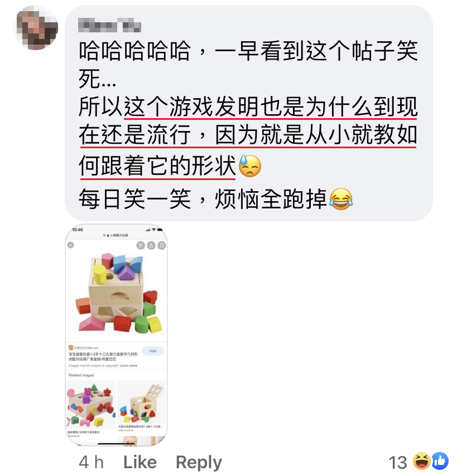Click the Haha laughing reaction icon
This screenshot has width=462, height=476.
(x=422, y=461)
